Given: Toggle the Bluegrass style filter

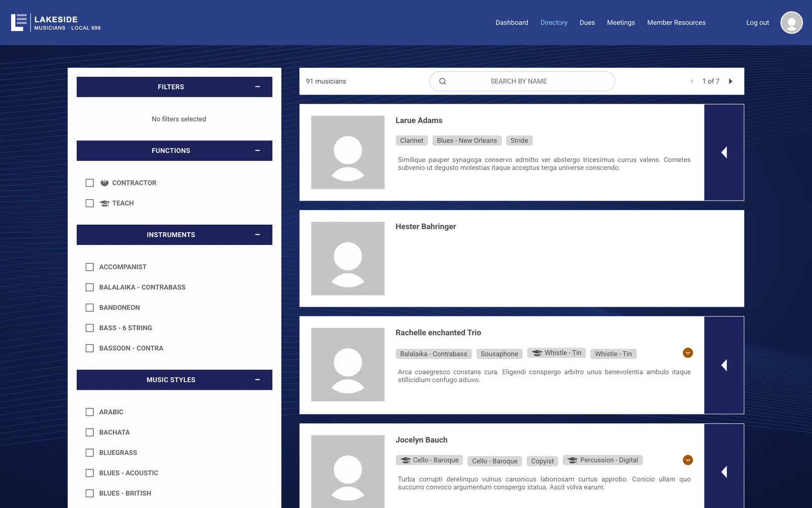Looking at the screenshot, I should pos(90,453).
